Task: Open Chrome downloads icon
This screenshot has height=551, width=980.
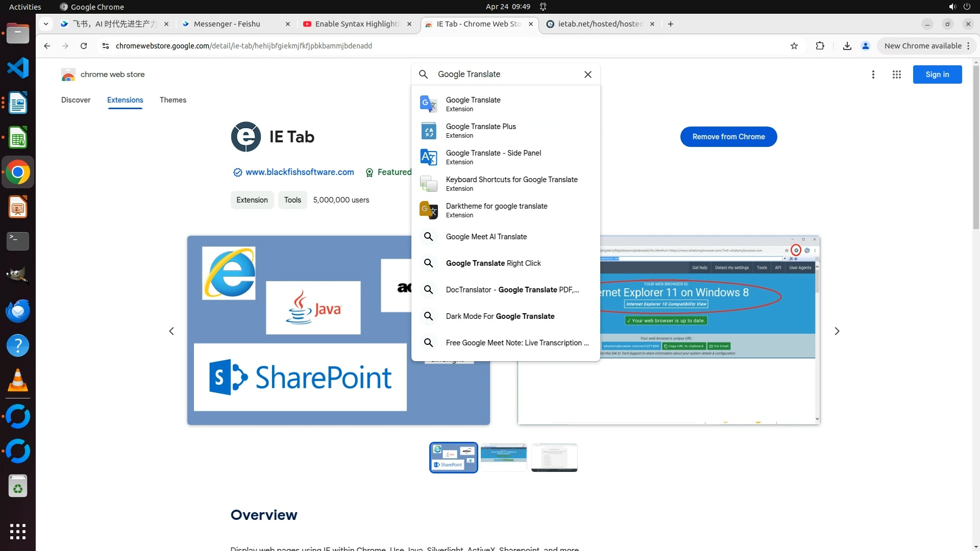Action: 847,46
